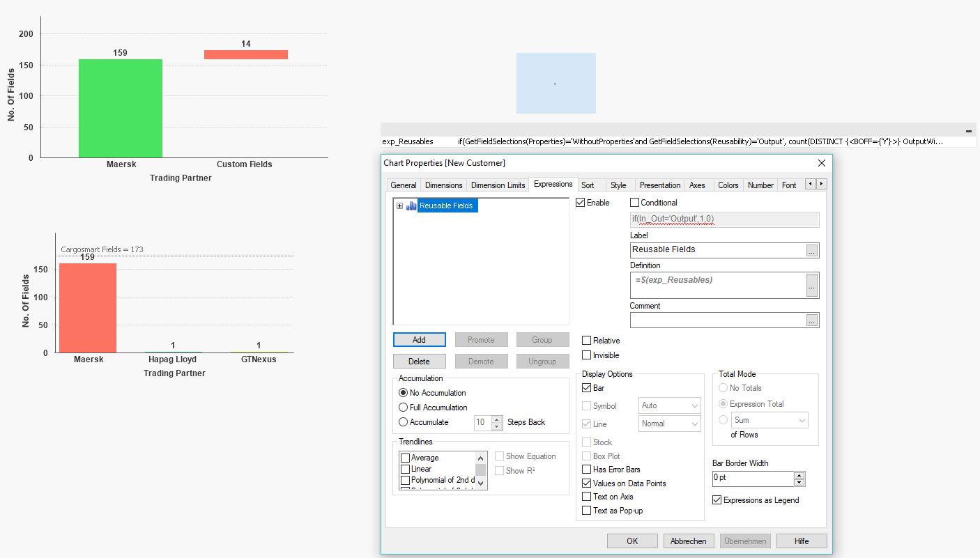Check the Average trendline option
This screenshot has height=558, width=980.
[406, 458]
